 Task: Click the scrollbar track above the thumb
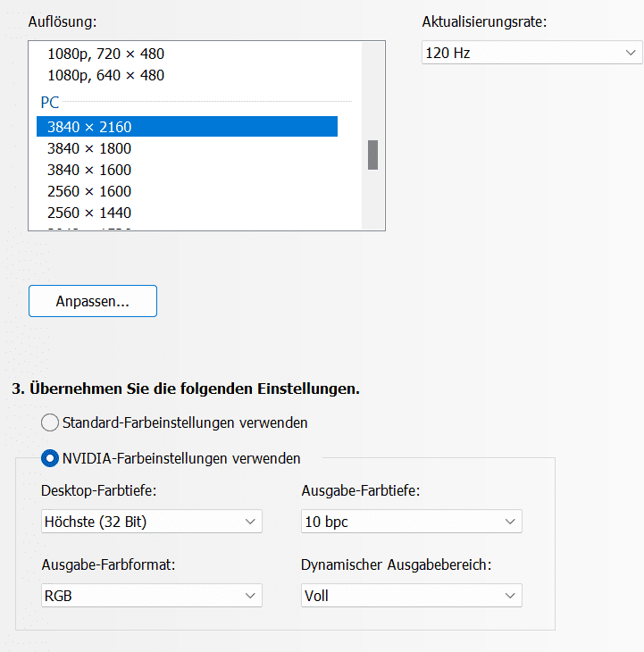point(372,89)
